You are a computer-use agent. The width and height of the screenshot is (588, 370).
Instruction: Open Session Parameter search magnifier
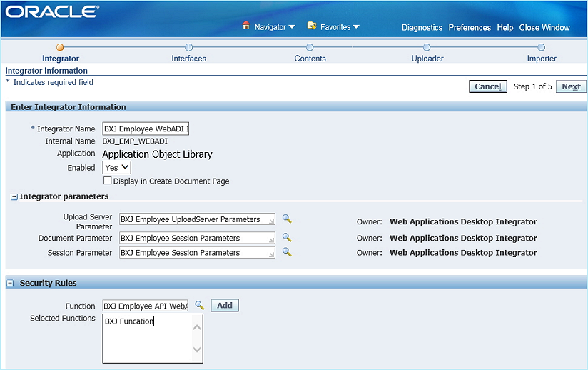point(287,252)
